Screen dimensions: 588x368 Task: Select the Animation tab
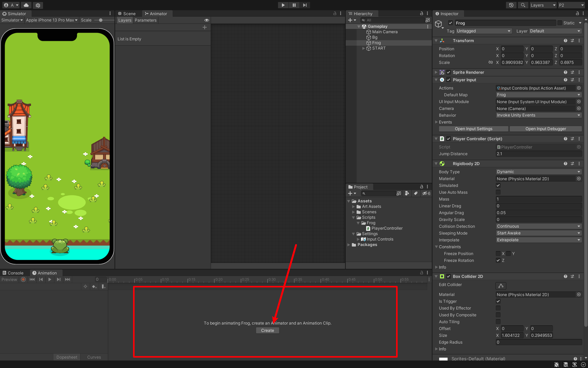[45, 273]
